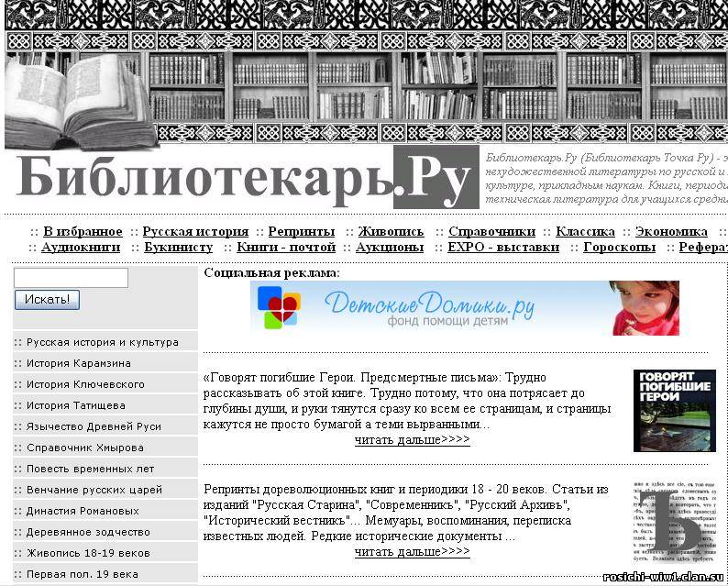Screen dimensions: 728x586
Task: Open the Говорят погибшие герои book cover
Action: pyautogui.click(x=675, y=411)
